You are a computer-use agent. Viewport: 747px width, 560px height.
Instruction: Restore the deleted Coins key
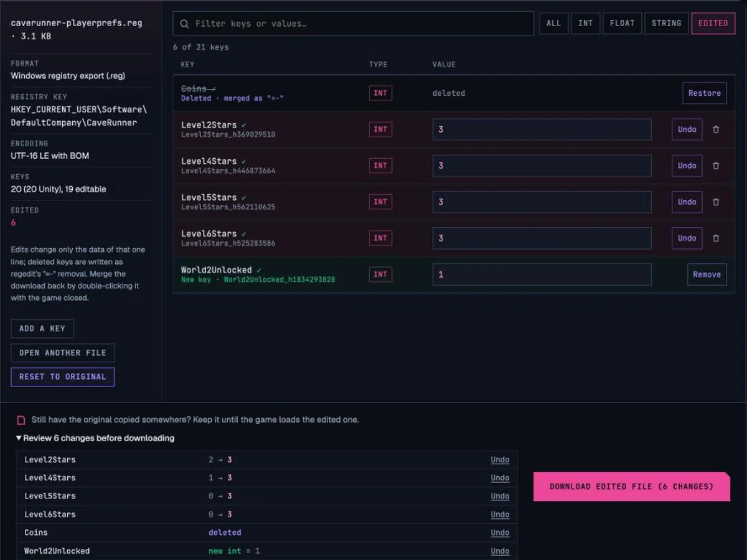click(704, 93)
